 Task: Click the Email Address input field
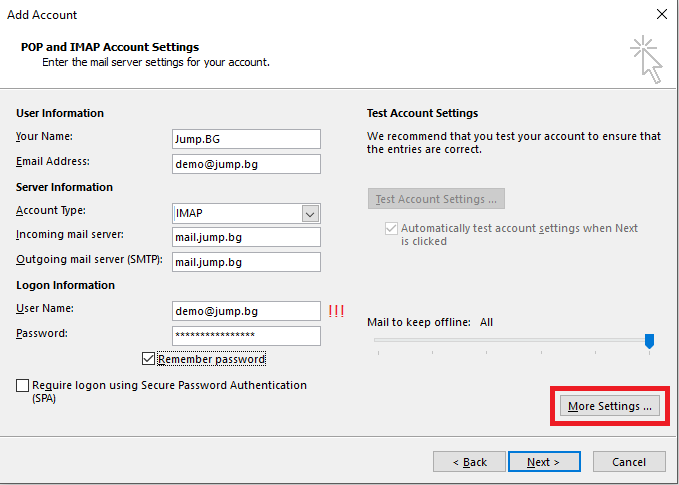246,164
